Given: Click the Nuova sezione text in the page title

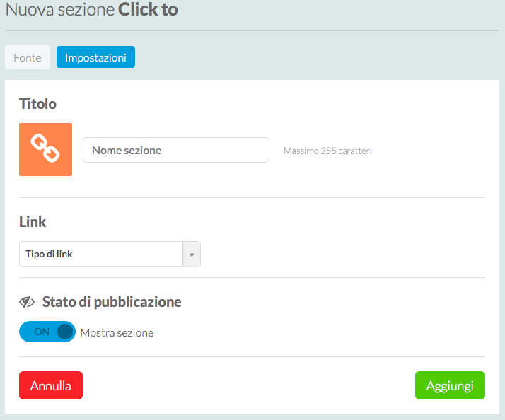Looking at the screenshot, I should 60,10.
